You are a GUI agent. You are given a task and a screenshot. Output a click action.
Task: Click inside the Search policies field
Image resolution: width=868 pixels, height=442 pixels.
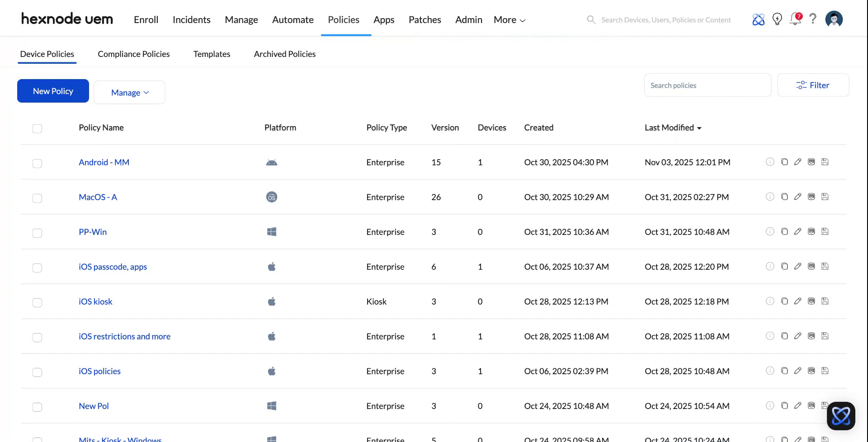tap(708, 85)
